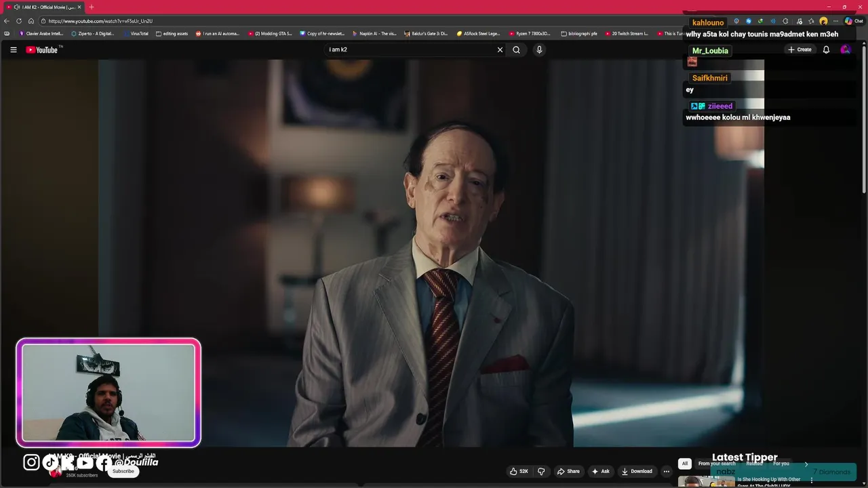Open browser favorites star icon
The width and height of the screenshot is (868, 488).
tap(811, 21)
